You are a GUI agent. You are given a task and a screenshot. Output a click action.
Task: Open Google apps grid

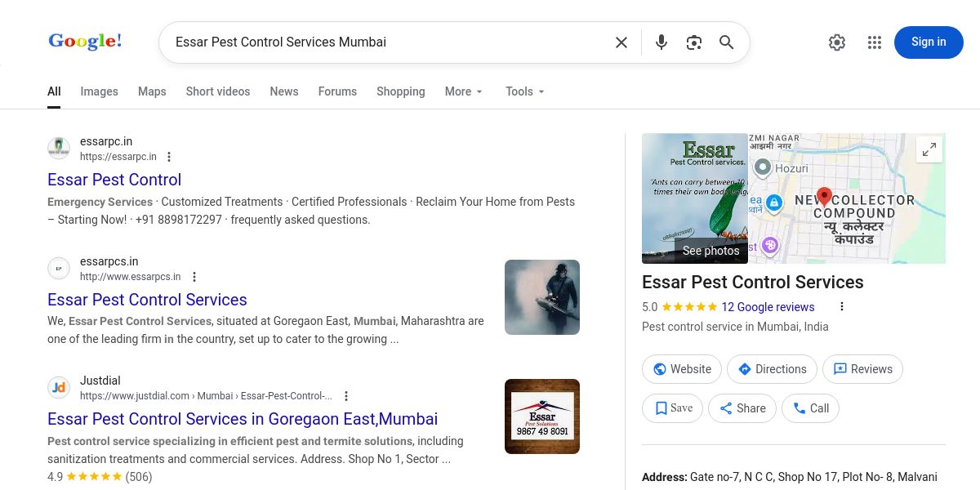tap(875, 42)
